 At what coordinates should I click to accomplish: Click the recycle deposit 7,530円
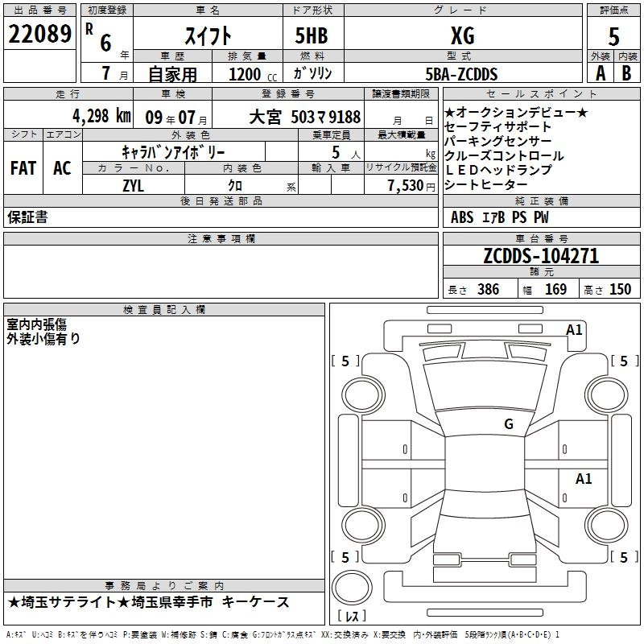coord(411,186)
